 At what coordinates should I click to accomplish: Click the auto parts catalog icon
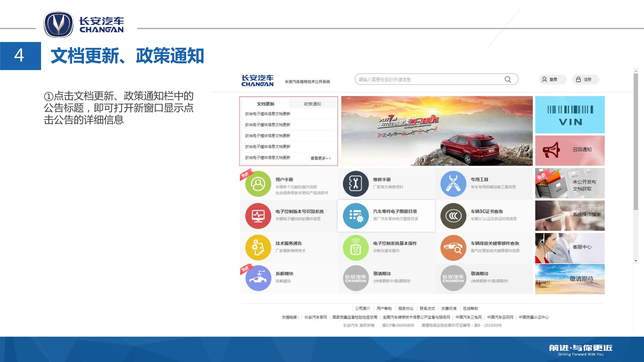click(355, 216)
